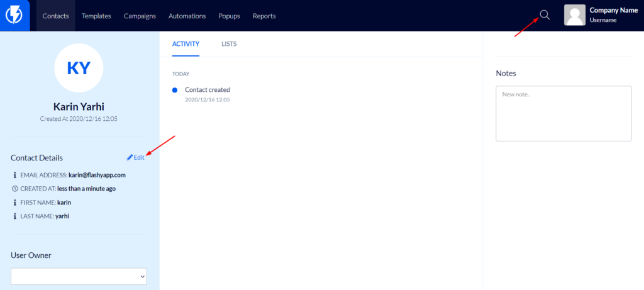Image resolution: width=644 pixels, height=290 pixels.
Task: Click the Username text under Company Name
Action: 603,20
